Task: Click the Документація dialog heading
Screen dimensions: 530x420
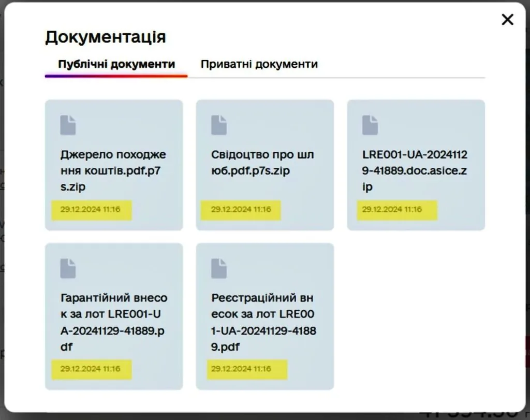Action: pyautogui.click(x=106, y=37)
